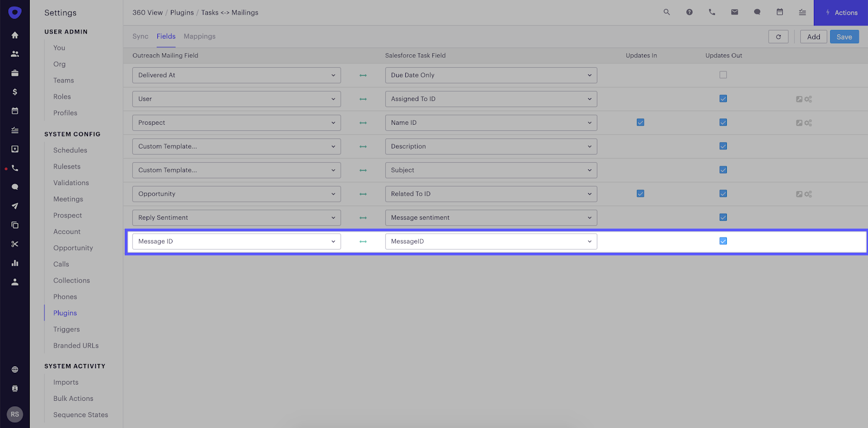The width and height of the screenshot is (868, 428).
Task: Check Updates Out for Delivered At row
Action: pos(723,75)
